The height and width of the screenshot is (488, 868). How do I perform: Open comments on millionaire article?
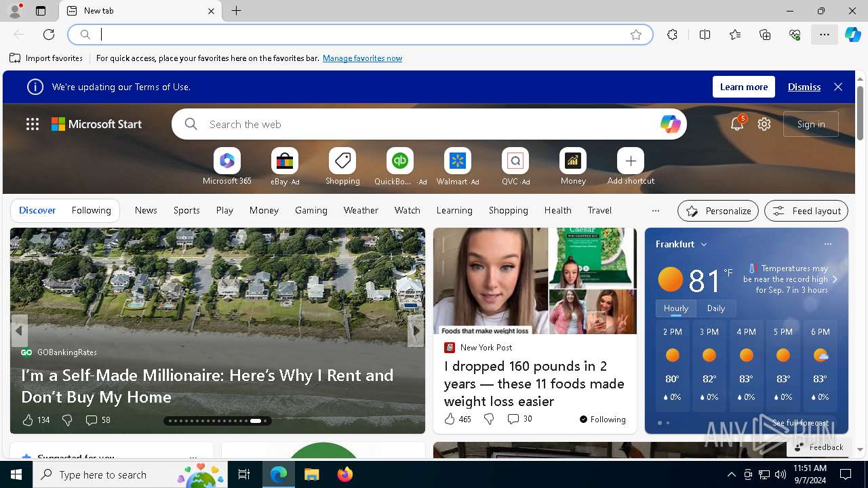click(98, 420)
